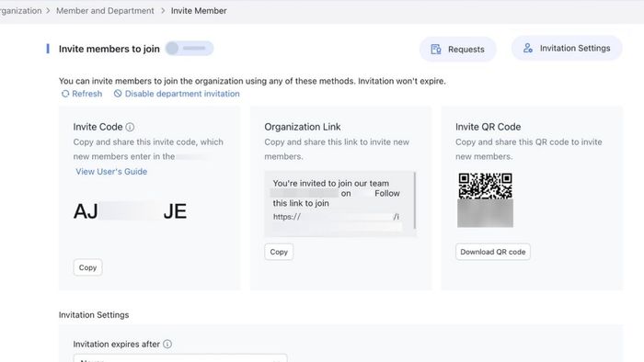Click the Invite QR Code heading

[488, 127]
